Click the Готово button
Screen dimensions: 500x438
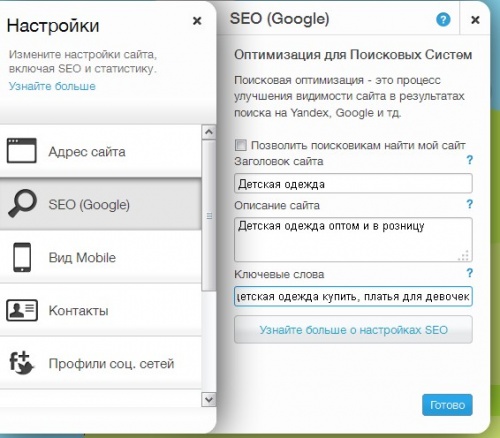(447, 405)
